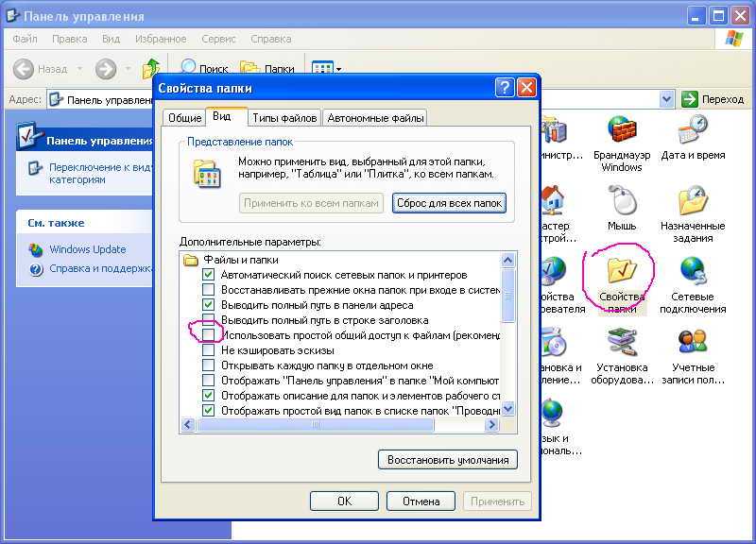Image resolution: width=756 pixels, height=544 pixels.
Task: Toggle Выводить полный путь в панели адреса
Action: pyautogui.click(x=208, y=304)
